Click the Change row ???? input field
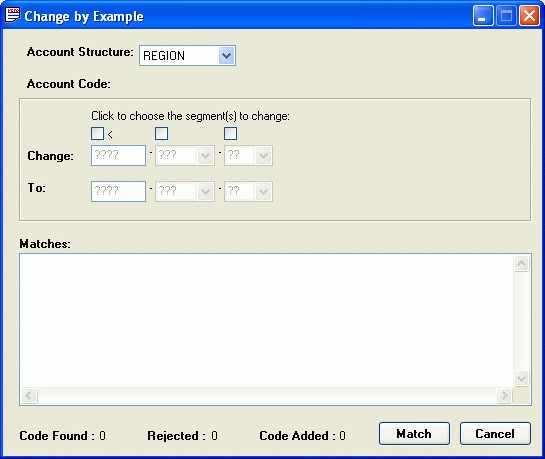Image resolution: width=545 pixels, height=459 pixels. [x=119, y=155]
